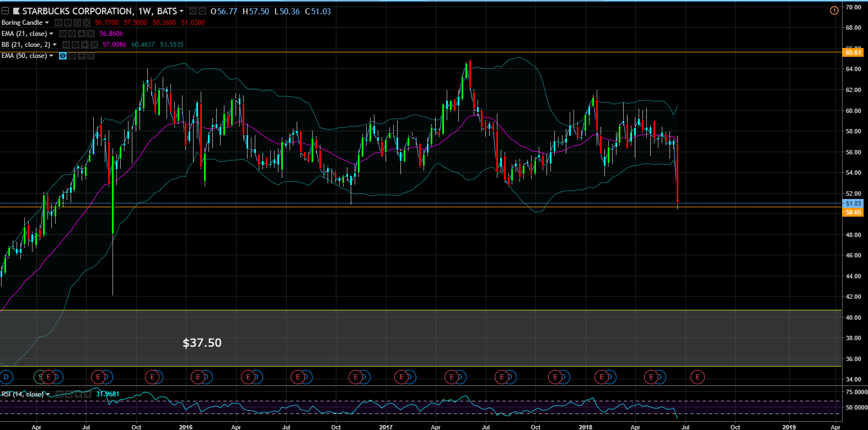
Task: Click the Bollinger upper value 60.4637
Action: click(143, 45)
